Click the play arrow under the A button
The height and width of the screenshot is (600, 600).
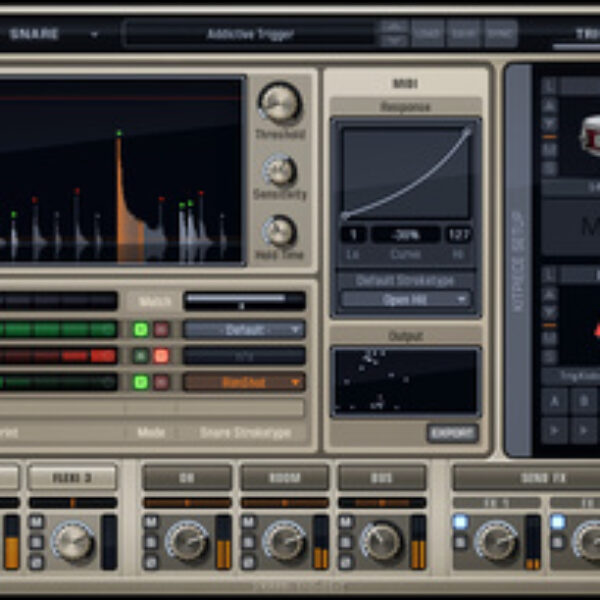pyautogui.click(x=554, y=430)
